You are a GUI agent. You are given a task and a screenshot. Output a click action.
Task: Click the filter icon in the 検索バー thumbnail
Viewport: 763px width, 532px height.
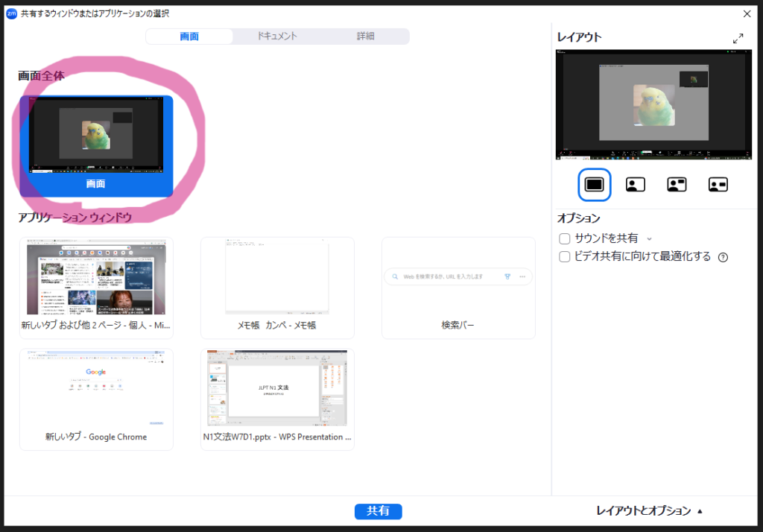click(508, 276)
